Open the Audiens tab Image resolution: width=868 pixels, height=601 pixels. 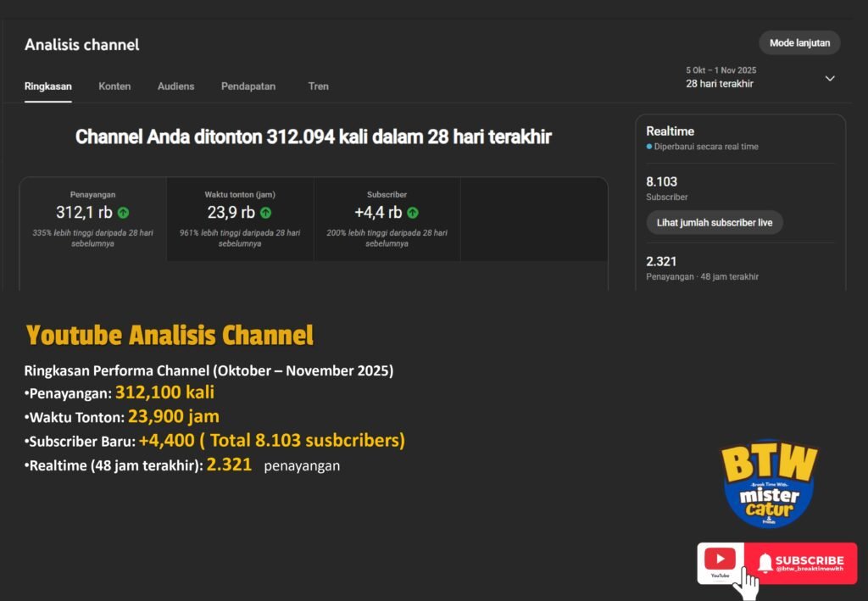pos(175,86)
